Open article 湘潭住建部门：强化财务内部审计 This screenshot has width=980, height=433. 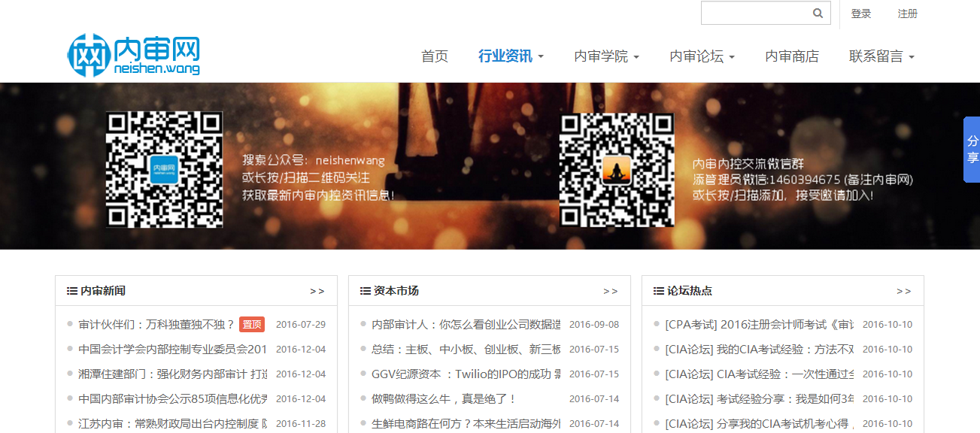tap(173, 374)
